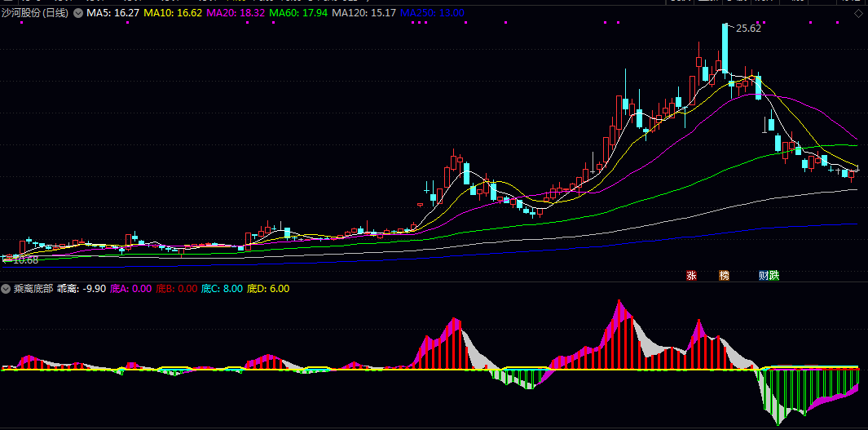This screenshot has height=430, width=868.
Task: Expand the 乖离底部 indicator dropdown
Action: (6, 289)
